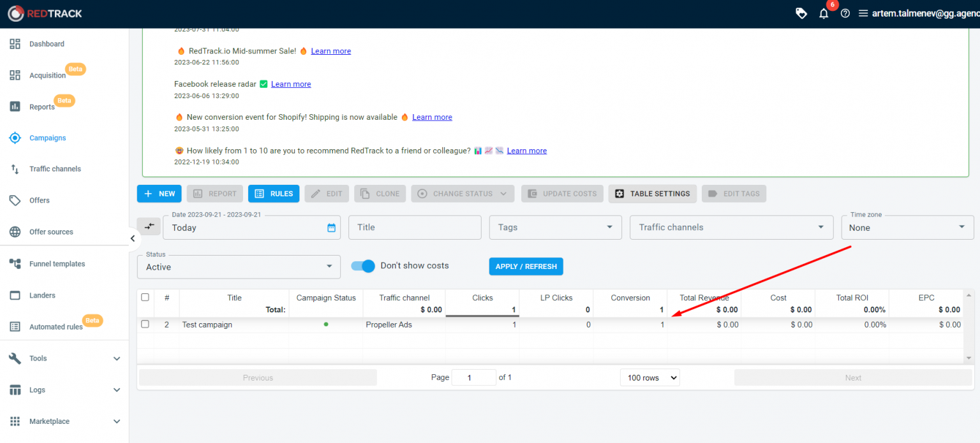The image size is (980, 443).
Task: Open the calendar date picker icon
Action: click(x=332, y=227)
